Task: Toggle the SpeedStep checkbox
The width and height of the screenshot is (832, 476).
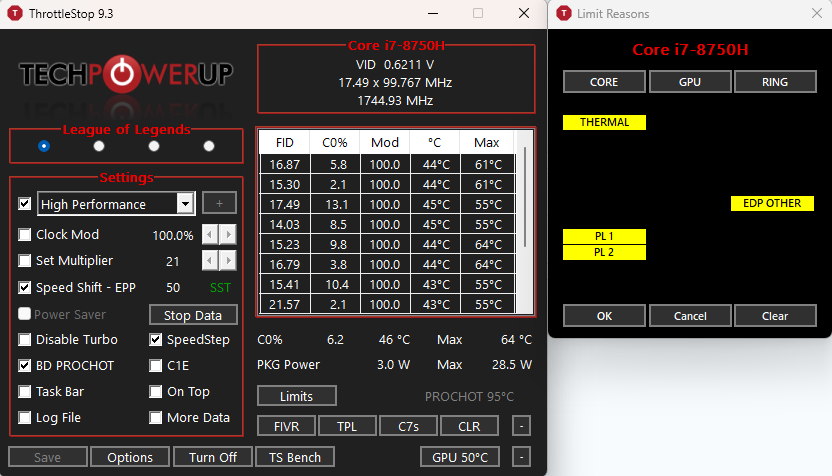Action: [x=155, y=340]
